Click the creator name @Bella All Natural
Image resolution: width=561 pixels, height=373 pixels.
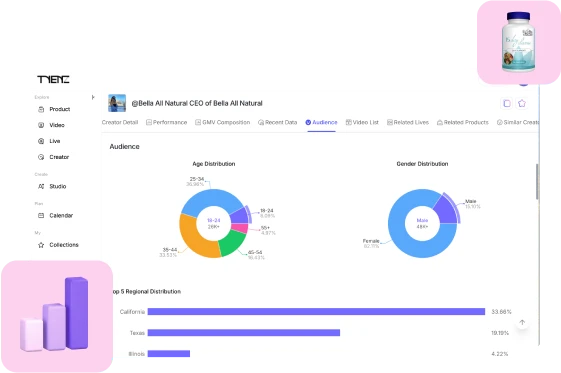click(197, 103)
